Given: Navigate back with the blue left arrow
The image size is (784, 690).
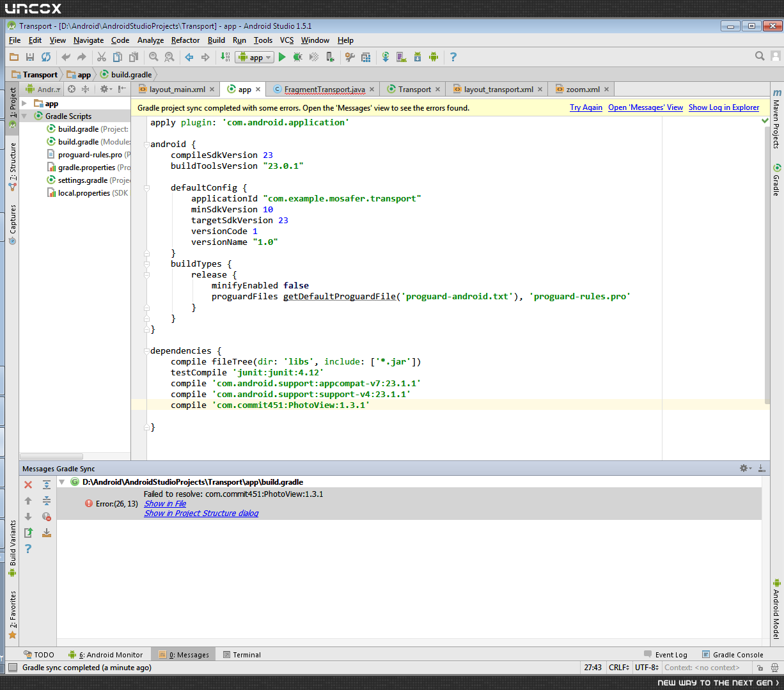Looking at the screenshot, I should 189,57.
